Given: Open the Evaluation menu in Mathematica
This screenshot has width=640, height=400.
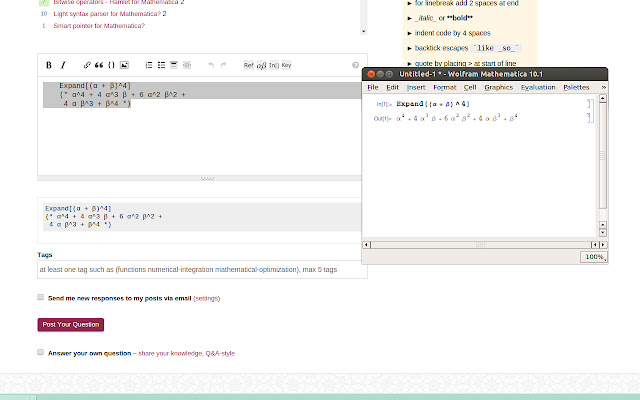Looking at the screenshot, I should pos(538,87).
